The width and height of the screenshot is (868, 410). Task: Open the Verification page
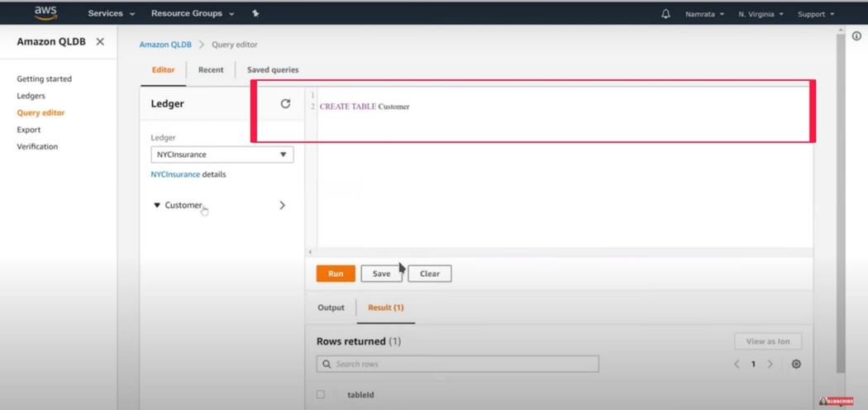(x=37, y=146)
